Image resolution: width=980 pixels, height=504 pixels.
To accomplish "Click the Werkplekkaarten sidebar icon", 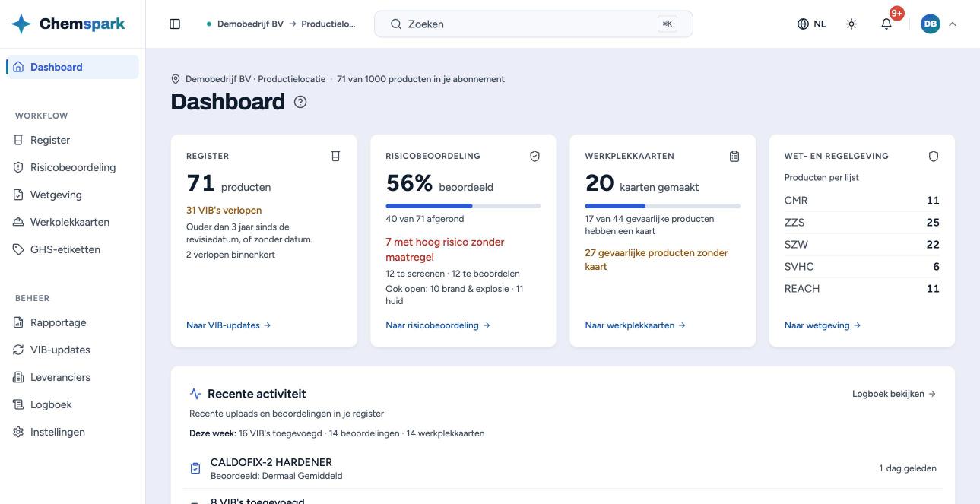I will [18, 222].
